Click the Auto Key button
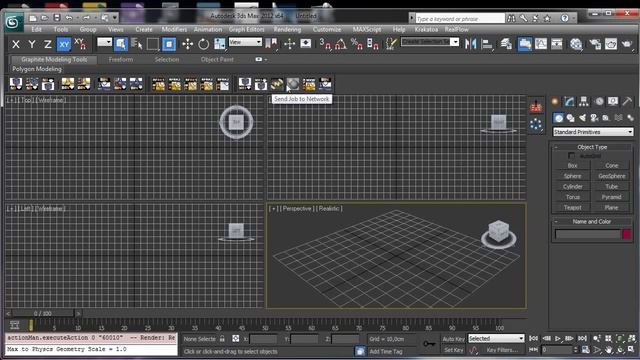 coord(453,339)
